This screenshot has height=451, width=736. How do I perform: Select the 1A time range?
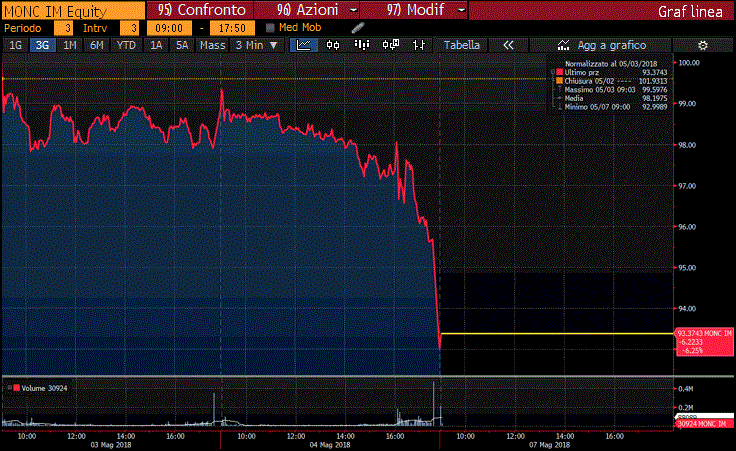(156, 45)
